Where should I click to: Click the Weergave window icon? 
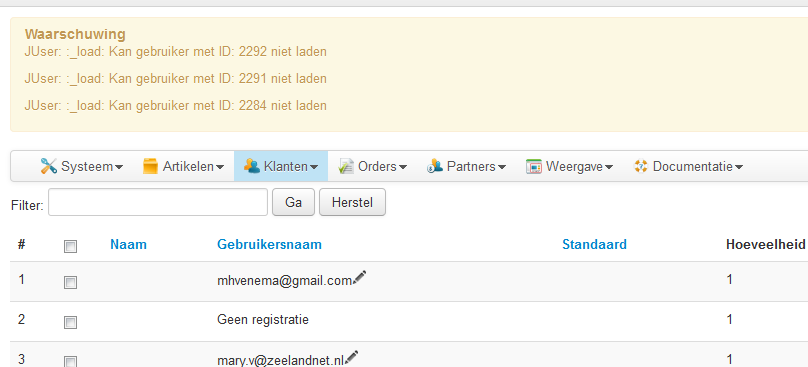pos(534,166)
